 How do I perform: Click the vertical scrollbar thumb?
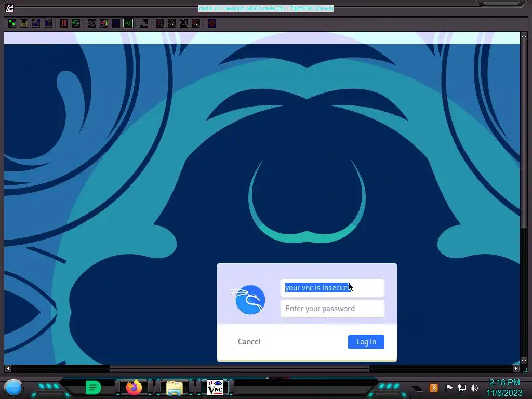(524, 133)
